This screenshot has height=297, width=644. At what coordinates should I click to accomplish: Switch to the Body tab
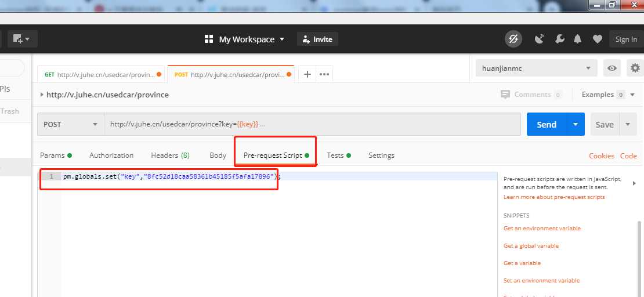(218, 155)
